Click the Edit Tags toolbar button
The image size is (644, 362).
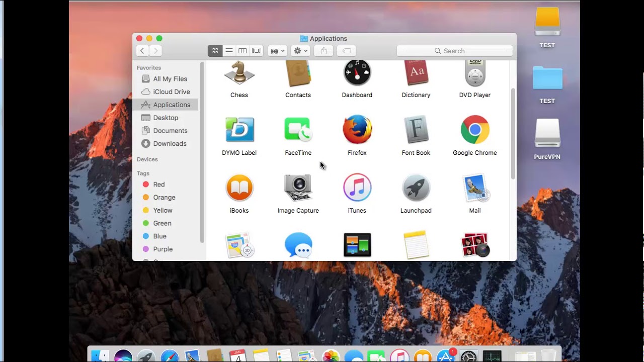point(347,51)
